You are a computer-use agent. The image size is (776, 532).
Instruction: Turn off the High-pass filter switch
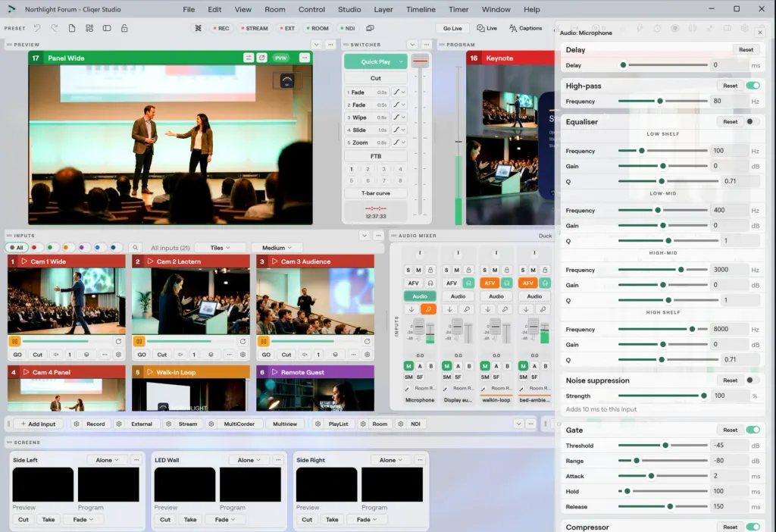point(753,86)
